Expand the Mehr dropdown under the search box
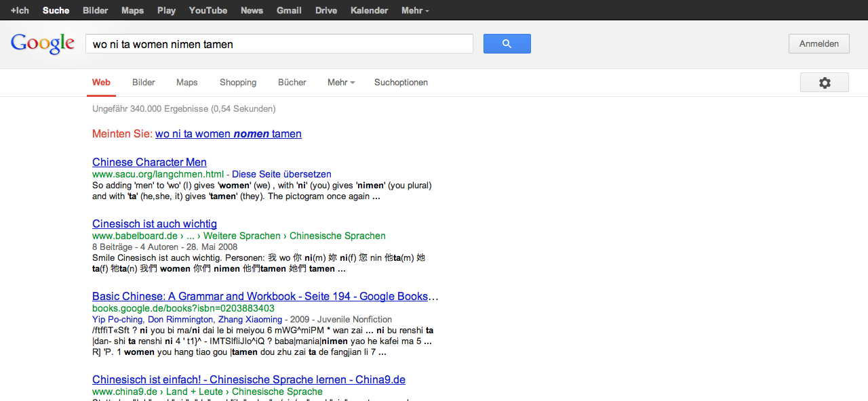 pyautogui.click(x=340, y=83)
